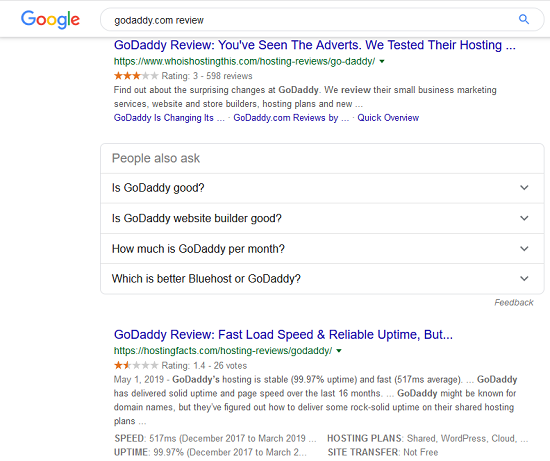Click the whoishostingthis.com green URL
550x461 pixels.
(x=244, y=61)
